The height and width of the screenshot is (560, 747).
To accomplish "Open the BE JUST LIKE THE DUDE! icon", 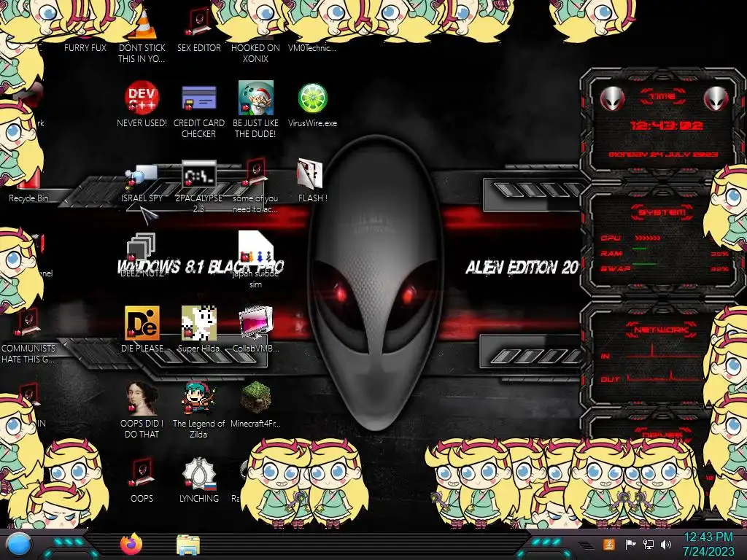I will [x=256, y=98].
